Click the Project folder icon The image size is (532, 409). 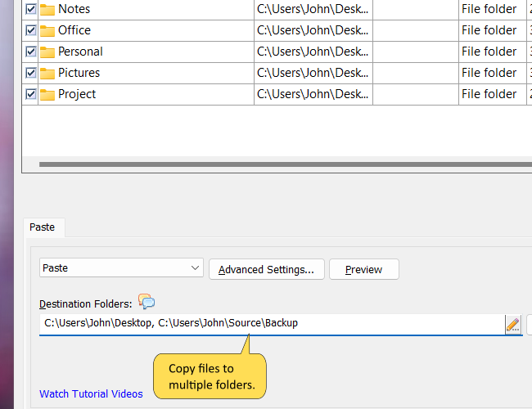(x=47, y=95)
